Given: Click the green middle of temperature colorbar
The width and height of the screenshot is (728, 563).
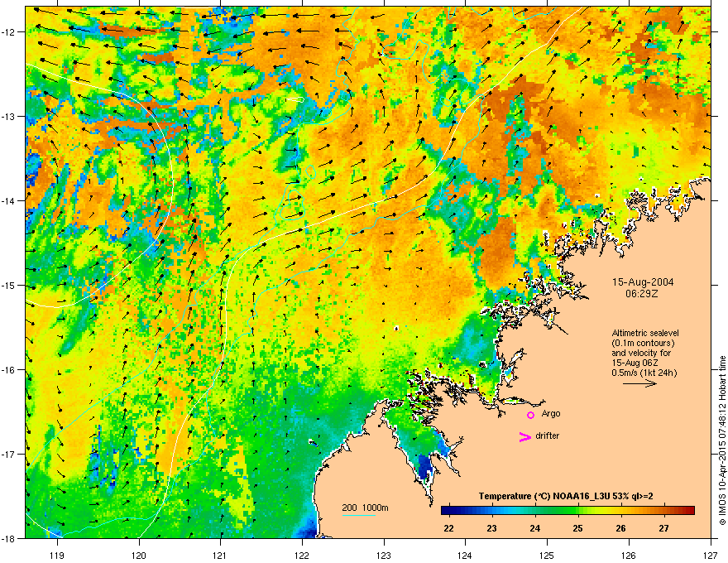Looking at the screenshot, I should 568,511.
